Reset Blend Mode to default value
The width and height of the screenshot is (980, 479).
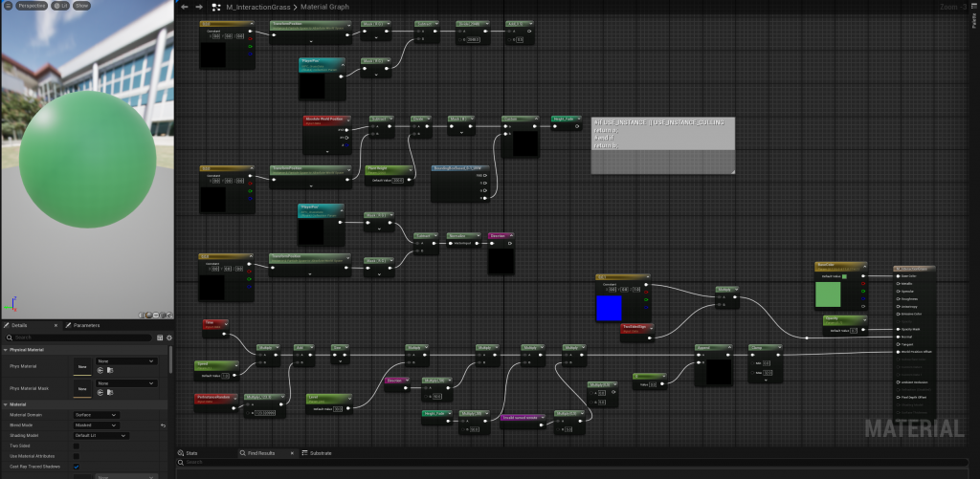[163, 425]
